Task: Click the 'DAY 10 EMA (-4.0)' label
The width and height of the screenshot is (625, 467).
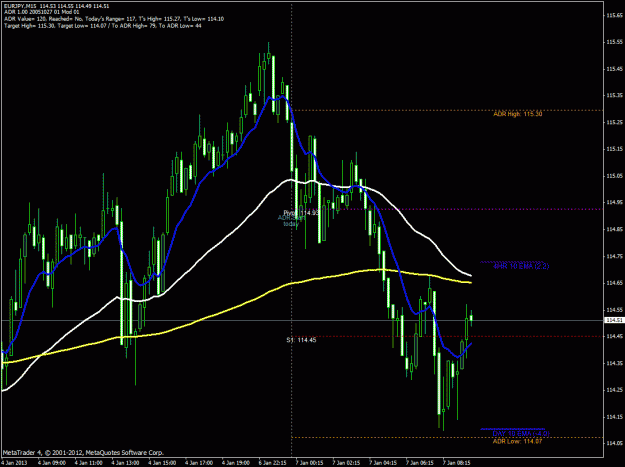Action: point(521,433)
